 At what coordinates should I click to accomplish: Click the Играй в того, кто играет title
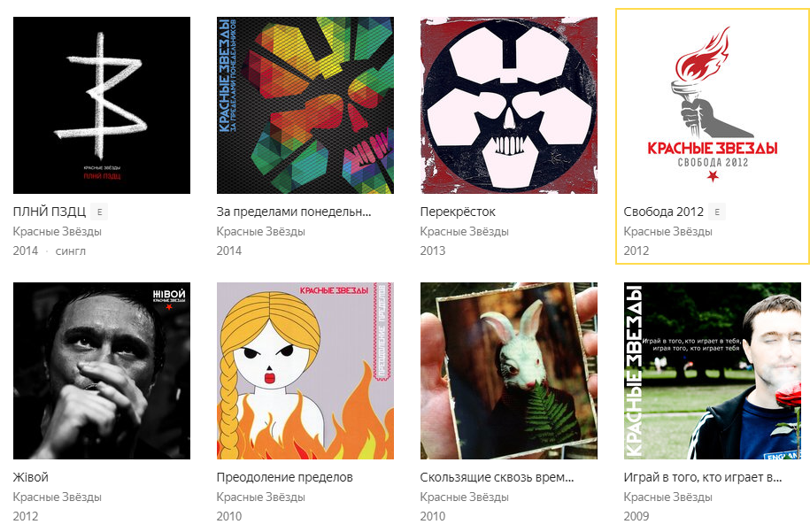point(703,477)
